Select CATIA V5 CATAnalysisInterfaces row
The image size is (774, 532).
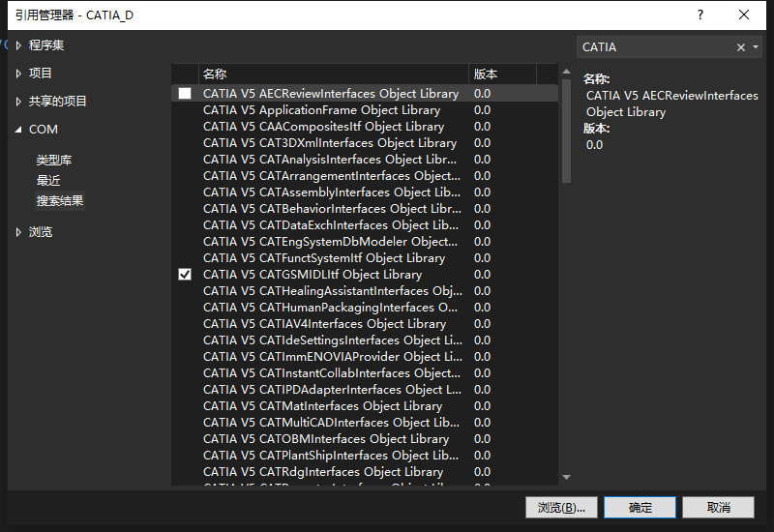pyautogui.click(x=365, y=160)
